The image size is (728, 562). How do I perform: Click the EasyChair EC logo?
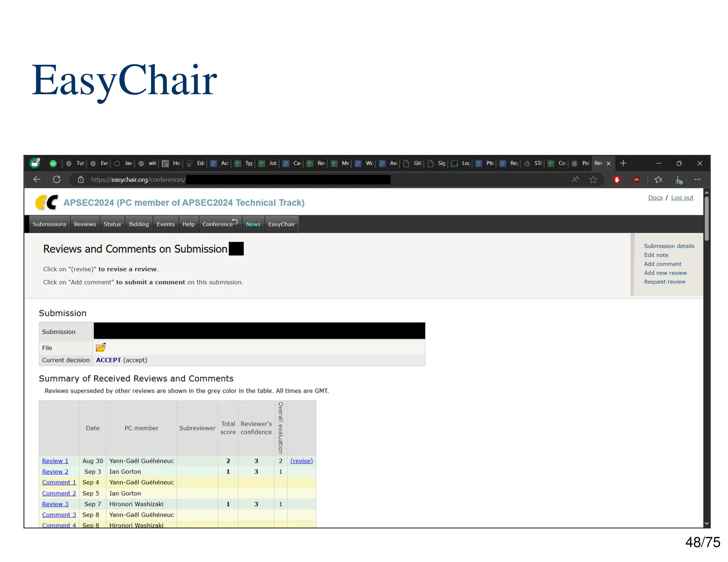coord(47,202)
